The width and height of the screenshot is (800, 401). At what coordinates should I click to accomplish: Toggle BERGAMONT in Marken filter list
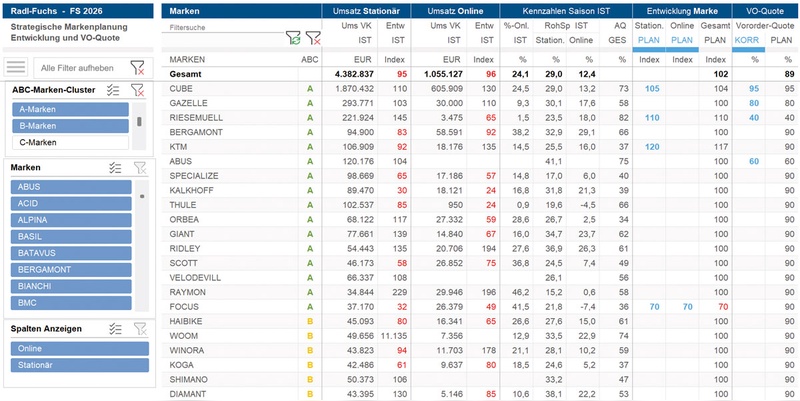point(71,269)
